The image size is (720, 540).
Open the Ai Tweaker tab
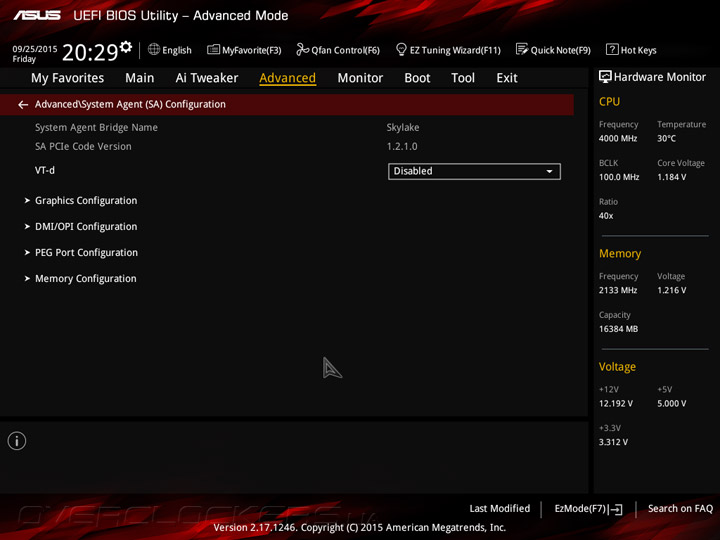[x=207, y=78]
